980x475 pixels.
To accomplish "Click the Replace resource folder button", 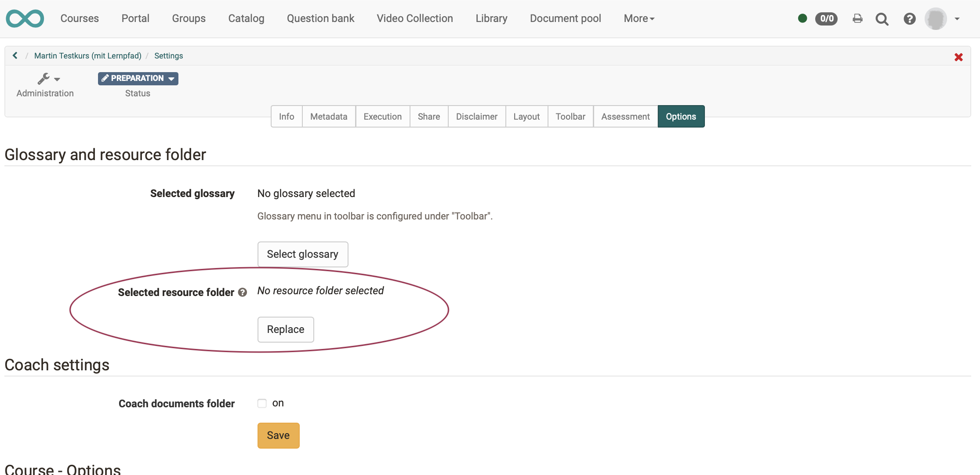I will [285, 329].
